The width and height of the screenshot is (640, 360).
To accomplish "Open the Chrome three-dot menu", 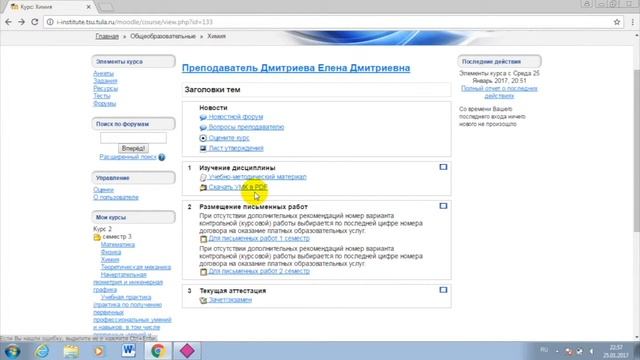I will point(632,22).
